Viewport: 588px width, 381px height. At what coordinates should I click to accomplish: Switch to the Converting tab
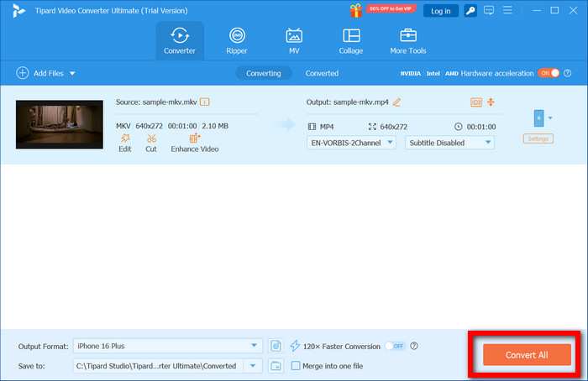click(263, 73)
